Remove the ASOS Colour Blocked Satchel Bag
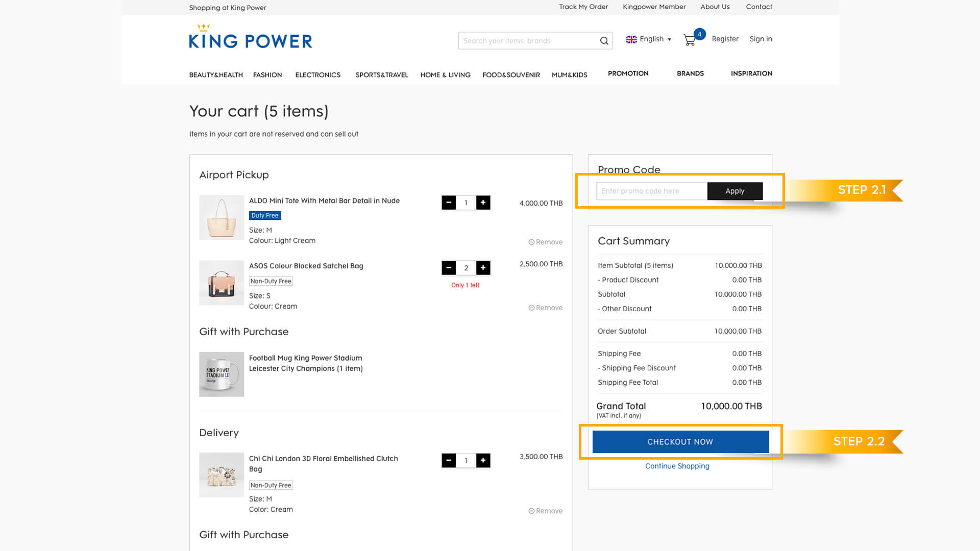The width and height of the screenshot is (980, 551). (x=546, y=308)
